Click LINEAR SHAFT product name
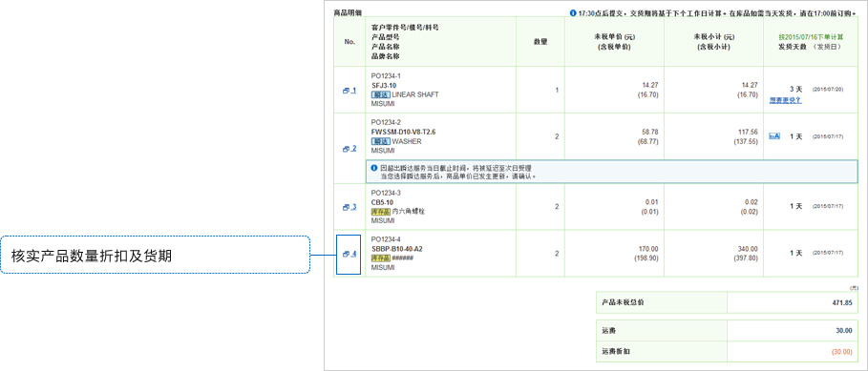 coord(415,94)
